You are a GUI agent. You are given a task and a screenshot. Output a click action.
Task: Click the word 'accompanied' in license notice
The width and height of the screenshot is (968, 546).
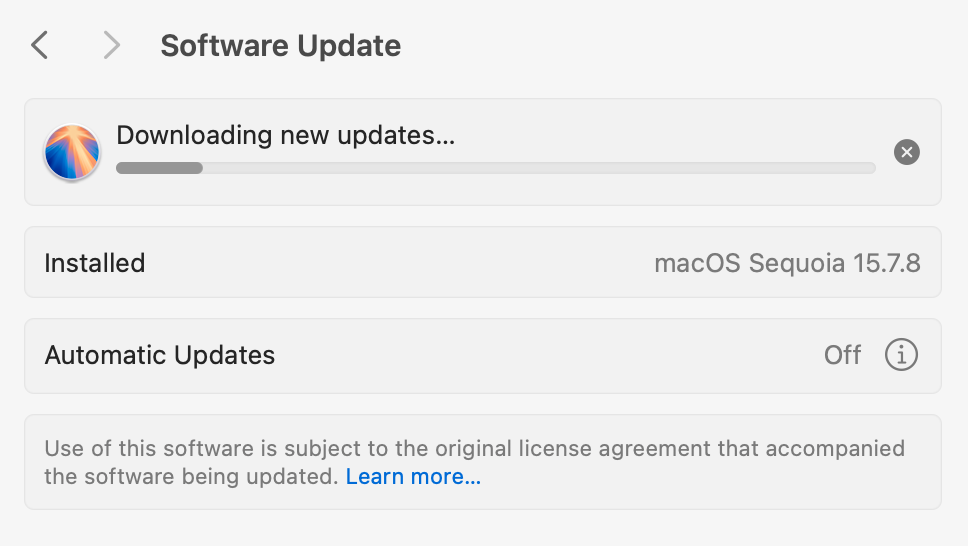pyautogui.click(x=835, y=448)
